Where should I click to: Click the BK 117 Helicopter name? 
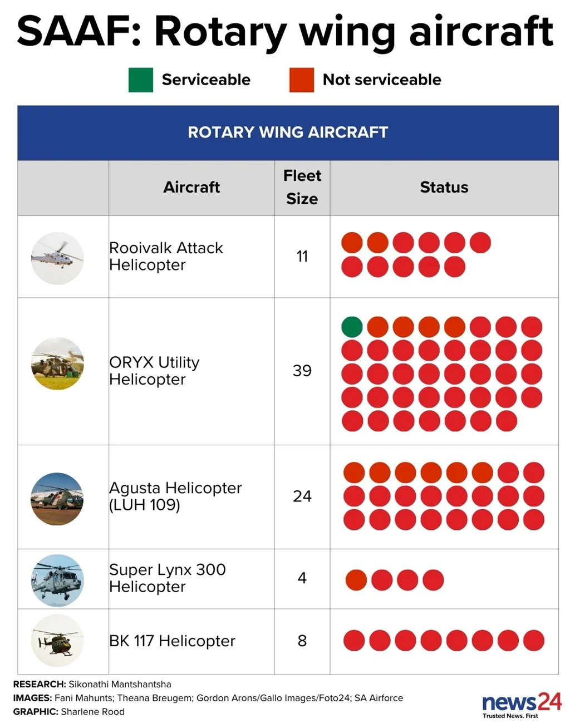(172, 641)
